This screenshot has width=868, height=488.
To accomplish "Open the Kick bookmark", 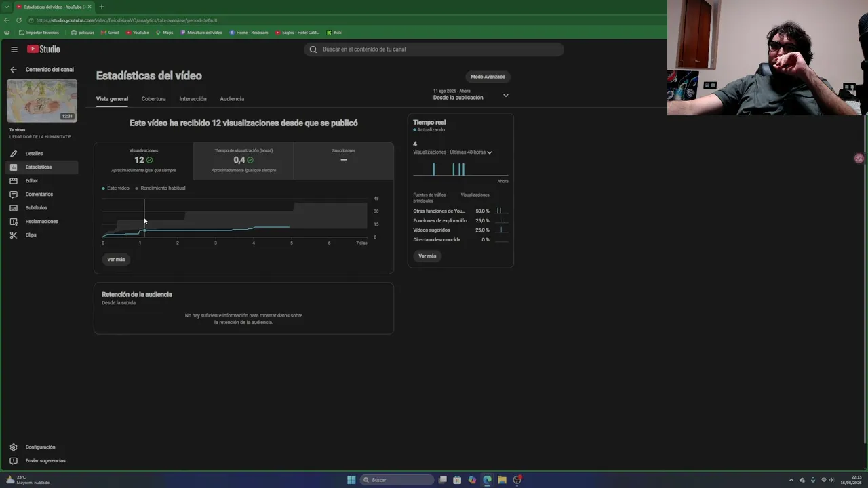I will point(334,33).
